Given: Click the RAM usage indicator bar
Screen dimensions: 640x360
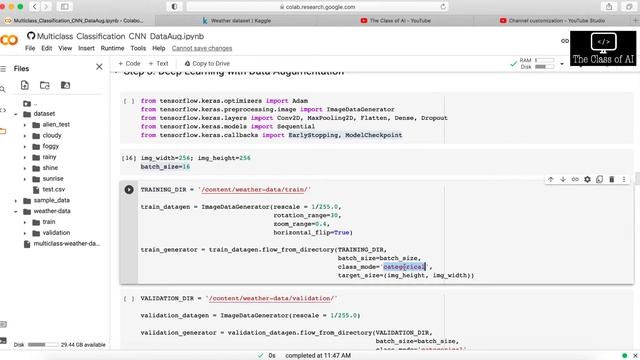Looking at the screenshot, I should point(544,60).
